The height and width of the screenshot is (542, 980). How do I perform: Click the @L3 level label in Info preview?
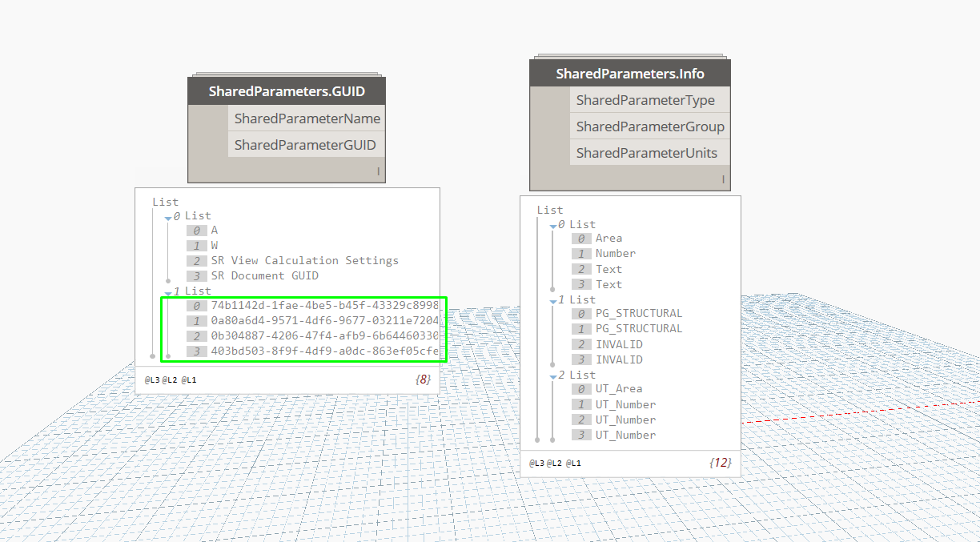point(536,463)
